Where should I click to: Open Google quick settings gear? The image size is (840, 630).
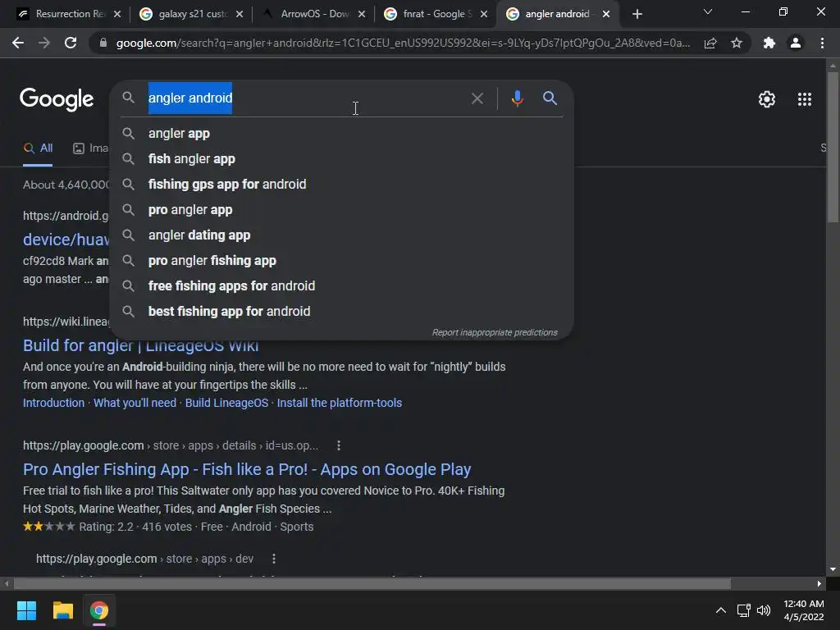point(767,99)
